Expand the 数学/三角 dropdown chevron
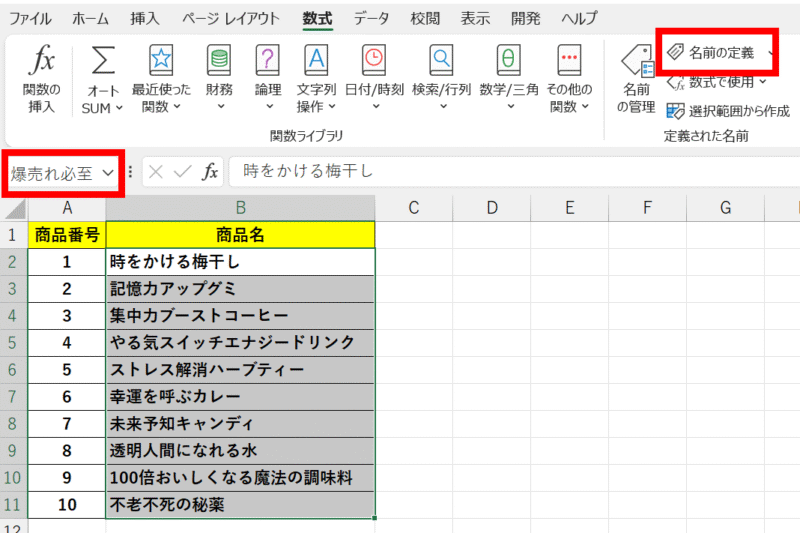The height and width of the screenshot is (533, 800). click(x=511, y=107)
